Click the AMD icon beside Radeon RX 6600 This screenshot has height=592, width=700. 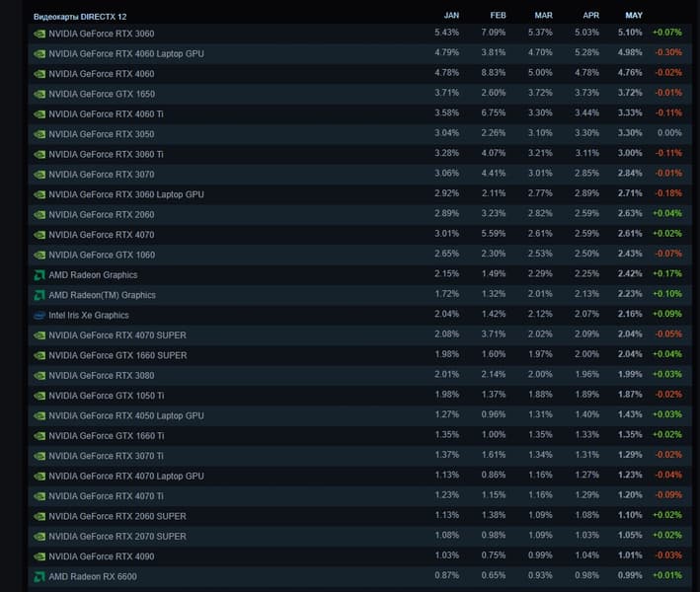(x=39, y=576)
